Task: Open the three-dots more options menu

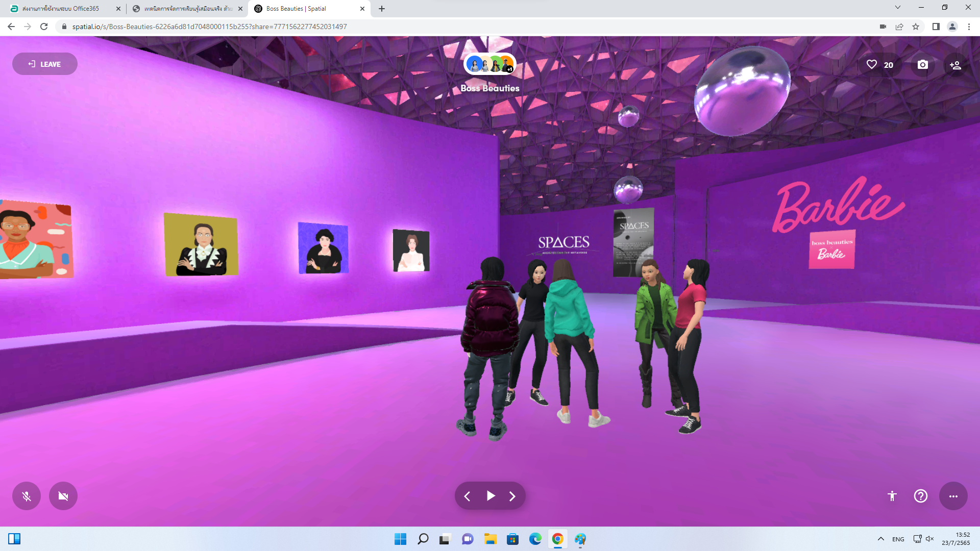Action: 953,496
